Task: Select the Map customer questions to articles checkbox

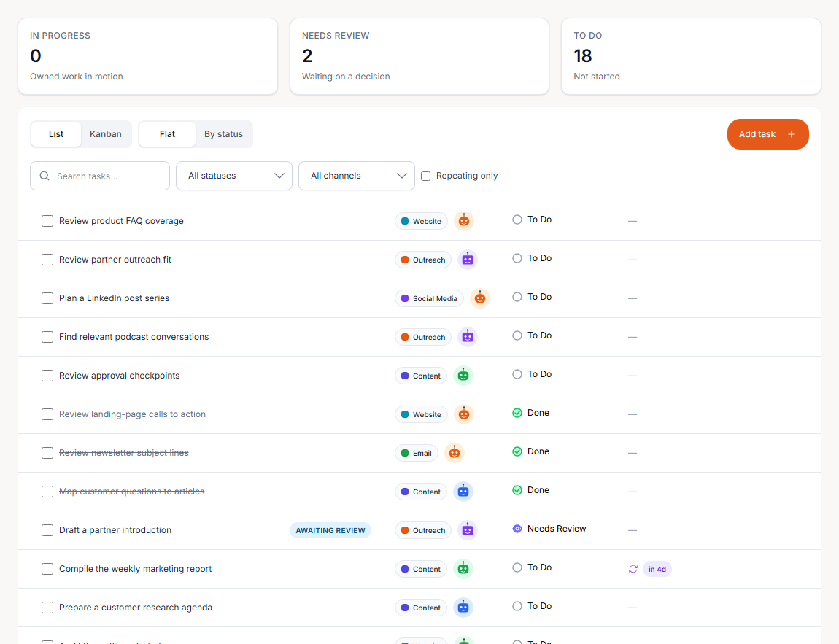Action: [x=47, y=492]
